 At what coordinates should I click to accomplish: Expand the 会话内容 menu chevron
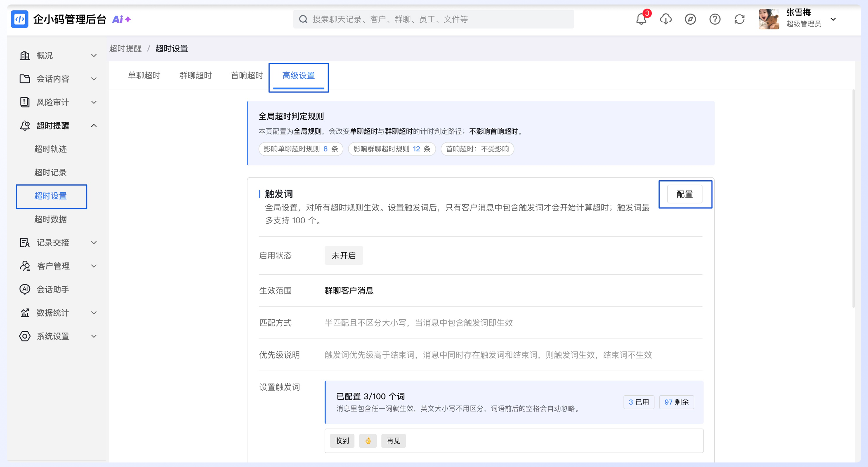click(94, 79)
